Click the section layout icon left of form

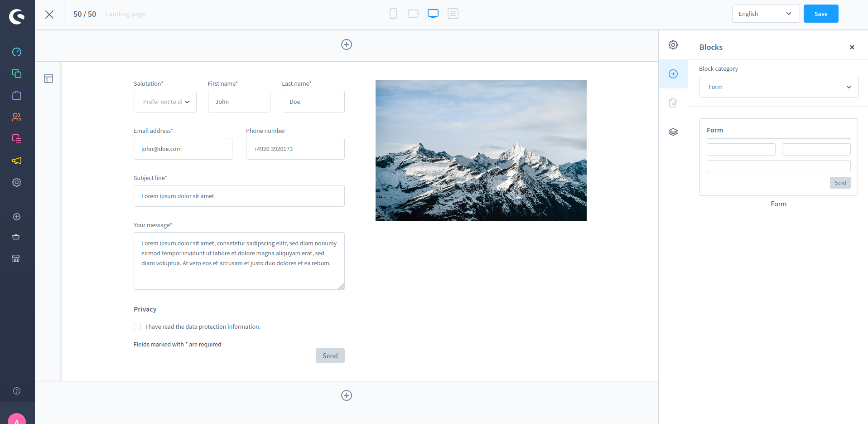tap(48, 78)
